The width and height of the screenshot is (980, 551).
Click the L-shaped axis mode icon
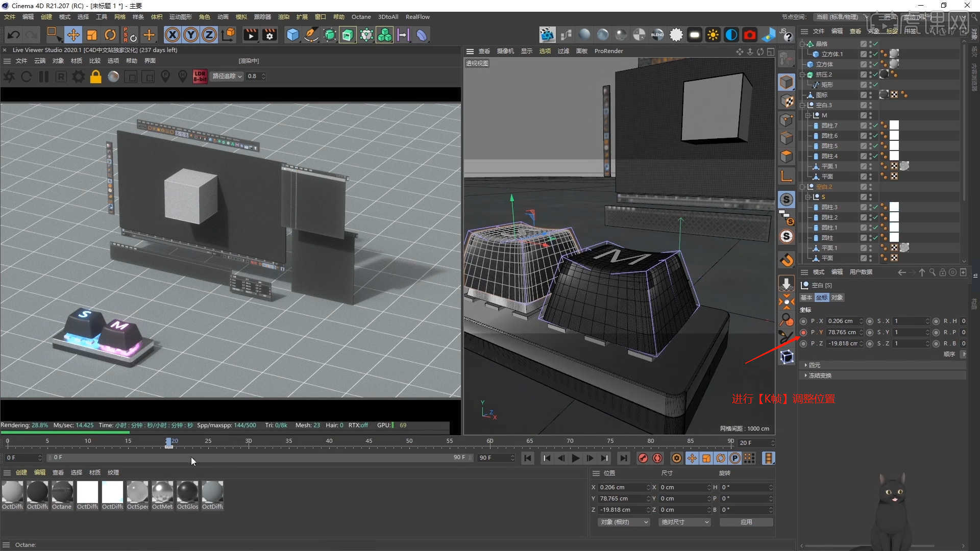click(787, 177)
